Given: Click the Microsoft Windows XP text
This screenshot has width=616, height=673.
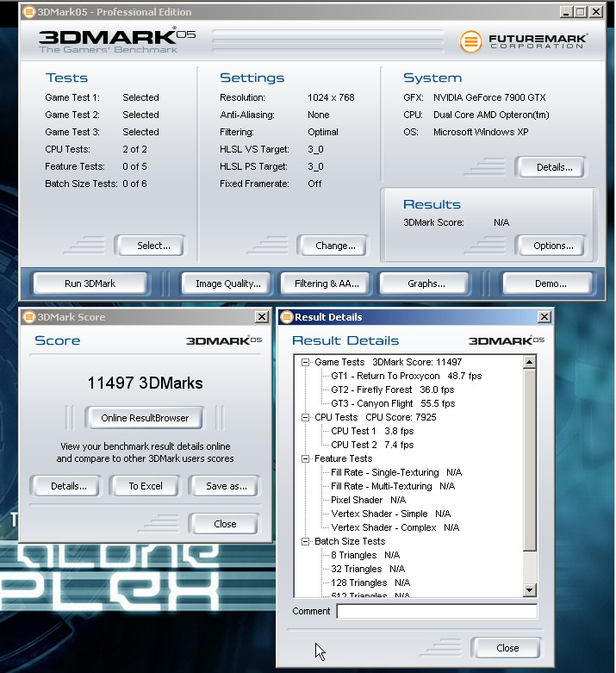Looking at the screenshot, I should click(481, 132).
